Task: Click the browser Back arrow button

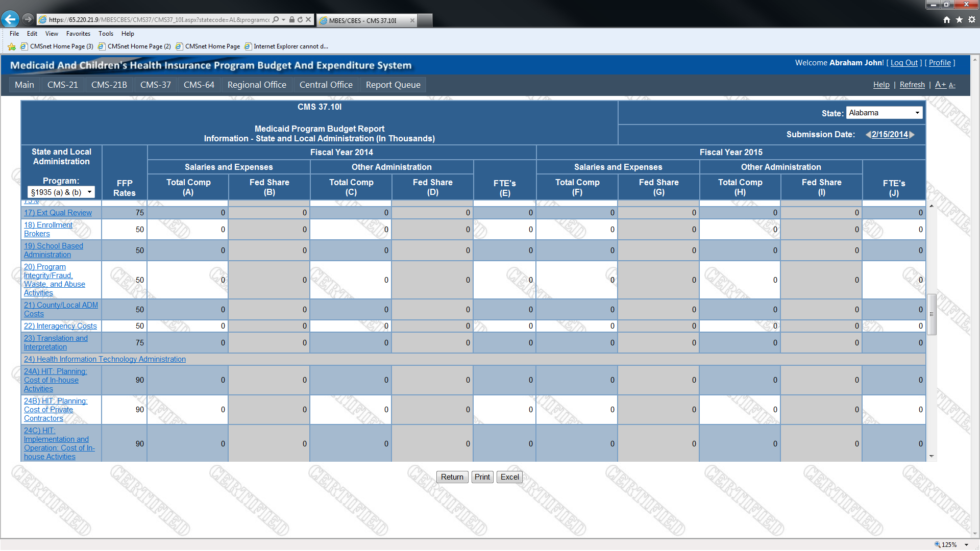Action: [x=10, y=19]
